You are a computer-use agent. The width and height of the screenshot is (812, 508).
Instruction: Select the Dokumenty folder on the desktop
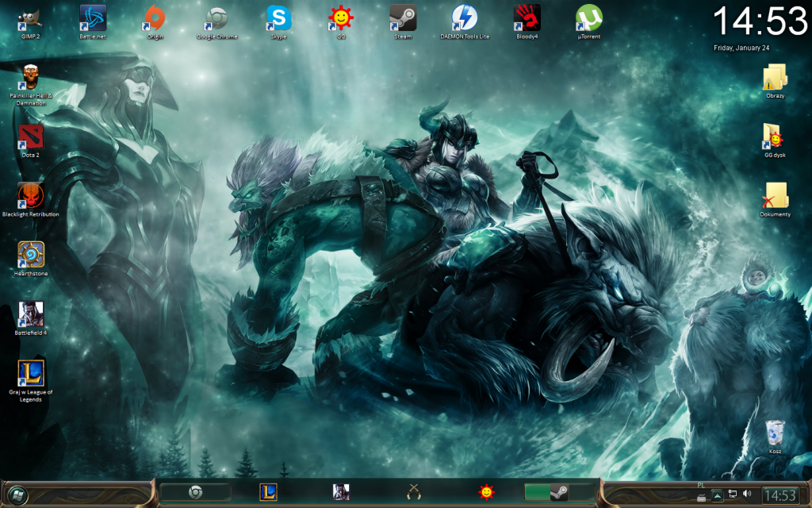click(776, 200)
